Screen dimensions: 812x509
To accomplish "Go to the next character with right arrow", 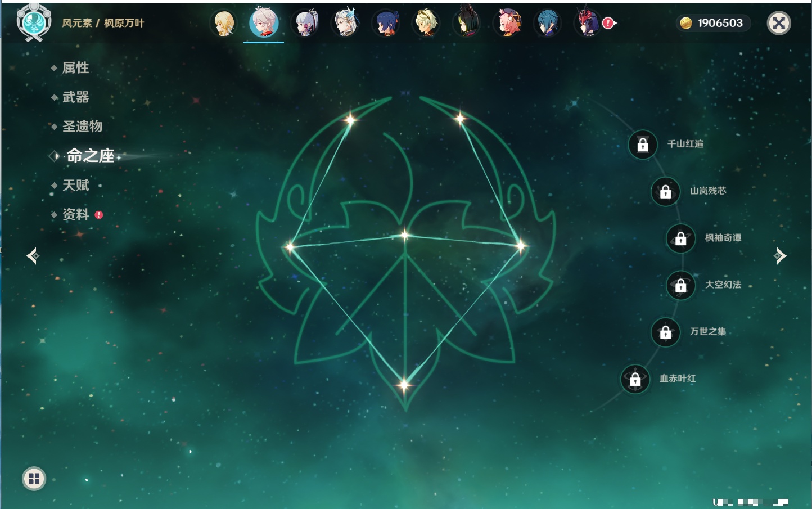I will 780,256.
